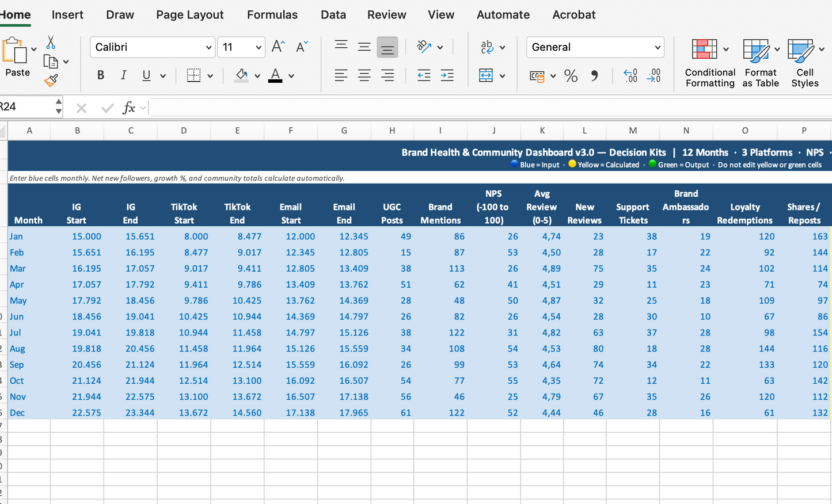Open the Page Layout tab
Image resolution: width=832 pixels, height=504 pixels.
189,15
